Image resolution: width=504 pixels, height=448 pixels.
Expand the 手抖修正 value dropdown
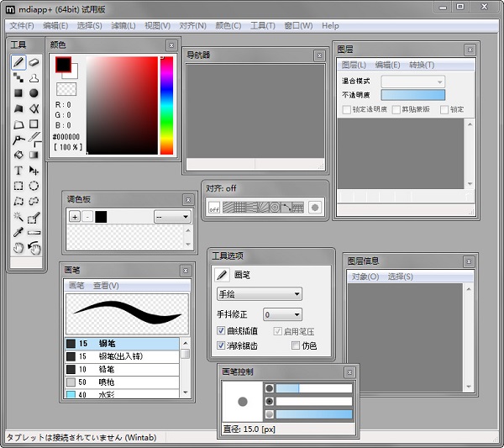[282, 314]
